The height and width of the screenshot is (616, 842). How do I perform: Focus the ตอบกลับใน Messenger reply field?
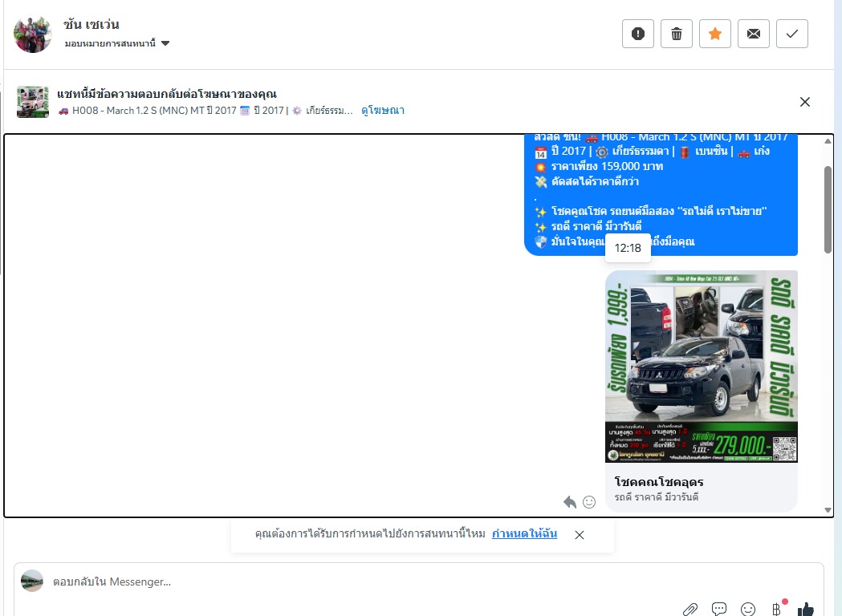click(419, 582)
